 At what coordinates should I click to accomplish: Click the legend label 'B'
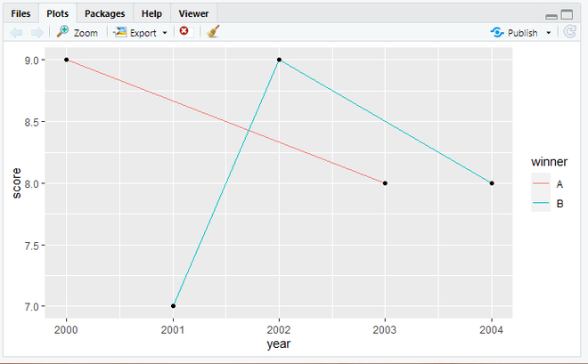pos(559,204)
